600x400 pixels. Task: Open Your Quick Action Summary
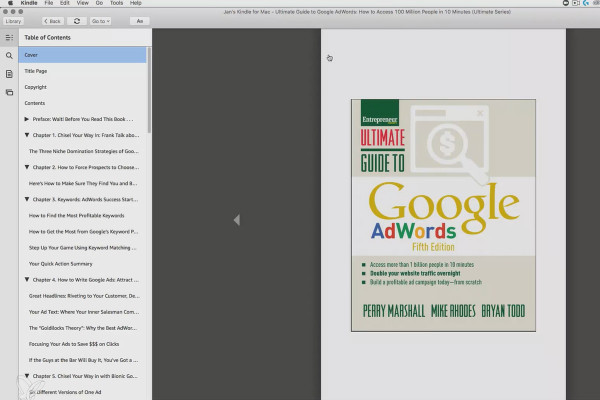pyautogui.click(x=60, y=264)
